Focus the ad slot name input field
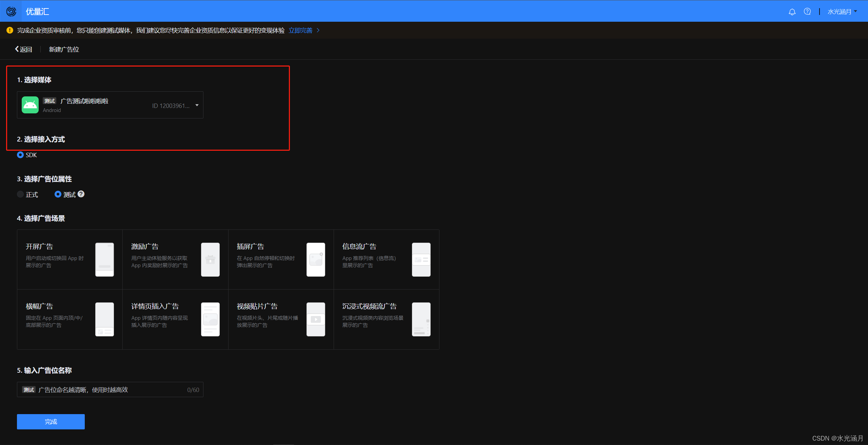 112,390
